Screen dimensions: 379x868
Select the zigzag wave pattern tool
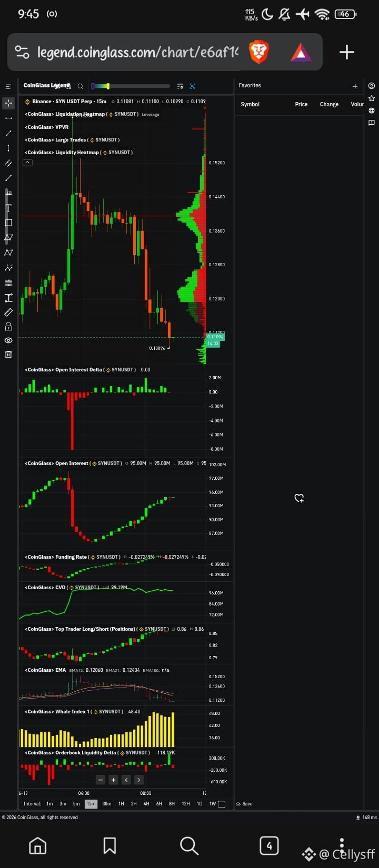point(8,268)
